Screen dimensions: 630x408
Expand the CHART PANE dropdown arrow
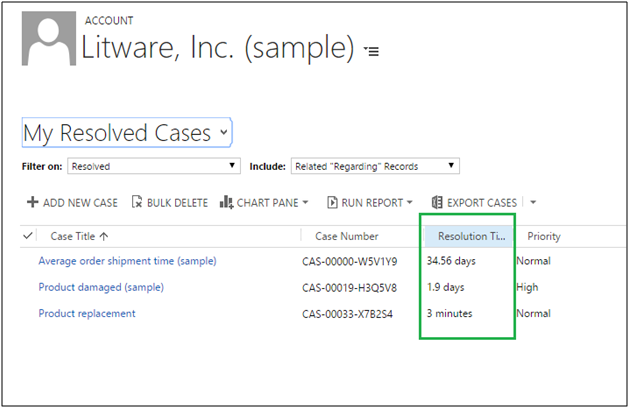(x=305, y=202)
